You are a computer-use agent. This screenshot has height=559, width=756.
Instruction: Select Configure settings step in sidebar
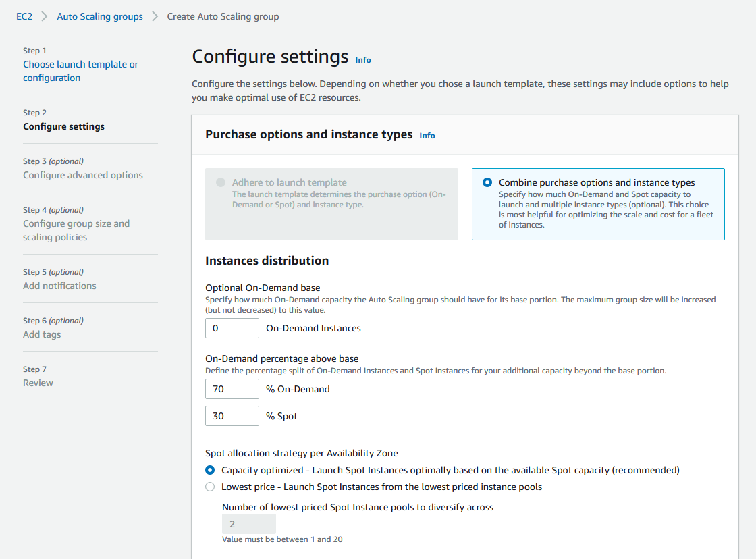click(x=63, y=126)
